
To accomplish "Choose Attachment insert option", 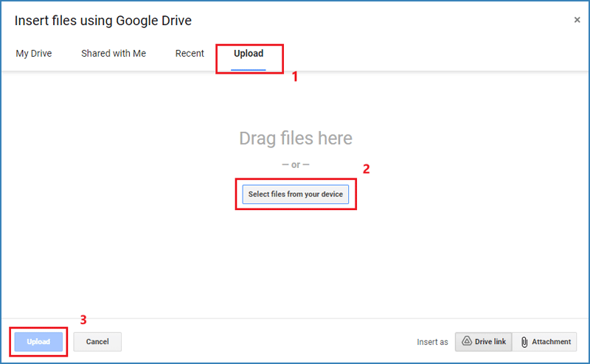I will click(x=544, y=342).
